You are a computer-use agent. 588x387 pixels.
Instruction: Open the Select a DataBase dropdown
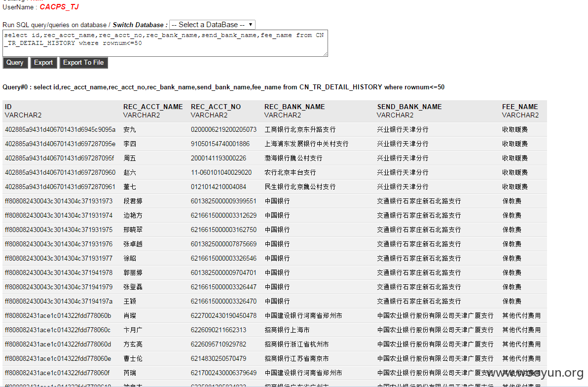coord(212,25)
